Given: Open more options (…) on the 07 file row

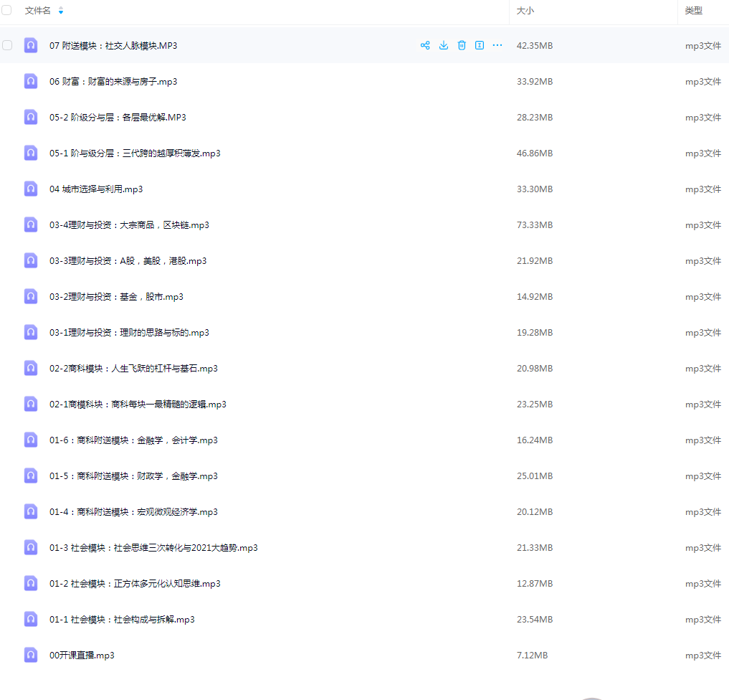Looking at the screenshot, I should [x=497, y=45].
